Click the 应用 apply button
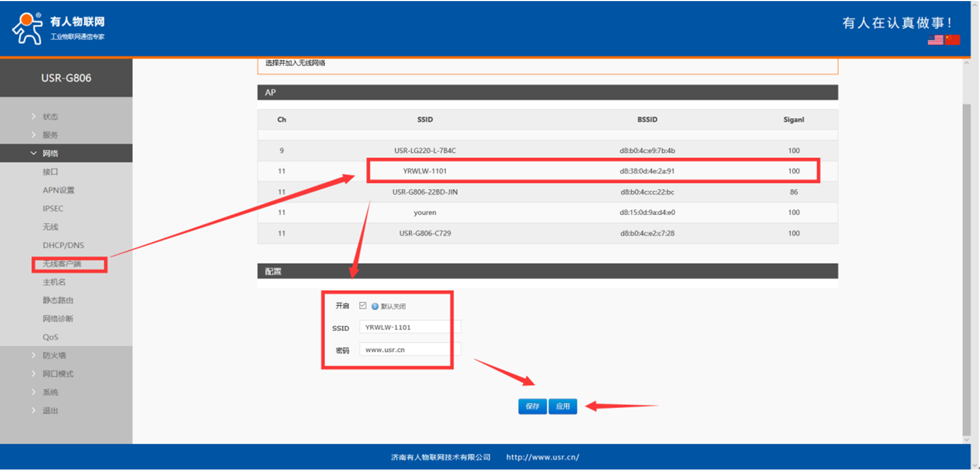 pyautogui.click(x=563, y=406)
